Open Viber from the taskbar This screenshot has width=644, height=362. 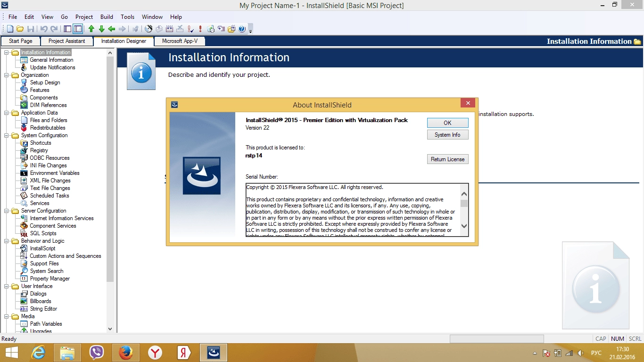(97, 353)
